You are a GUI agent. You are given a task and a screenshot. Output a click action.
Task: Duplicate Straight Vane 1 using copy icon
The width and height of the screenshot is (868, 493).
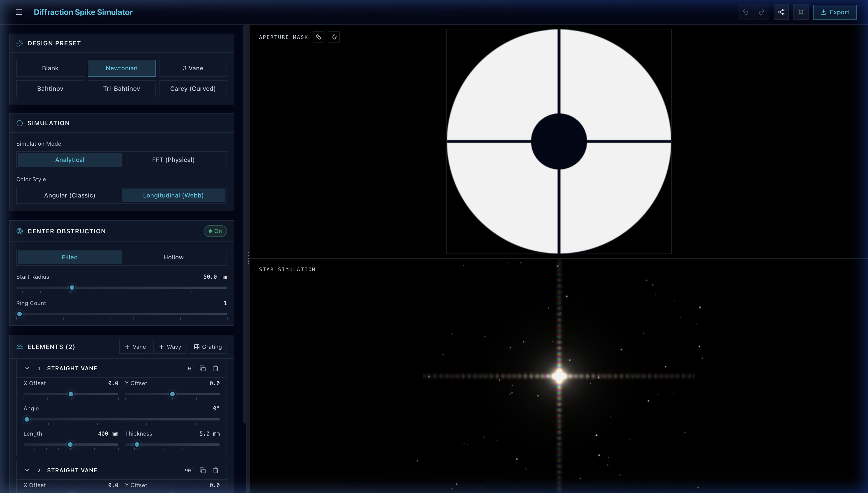pos(203,368)
